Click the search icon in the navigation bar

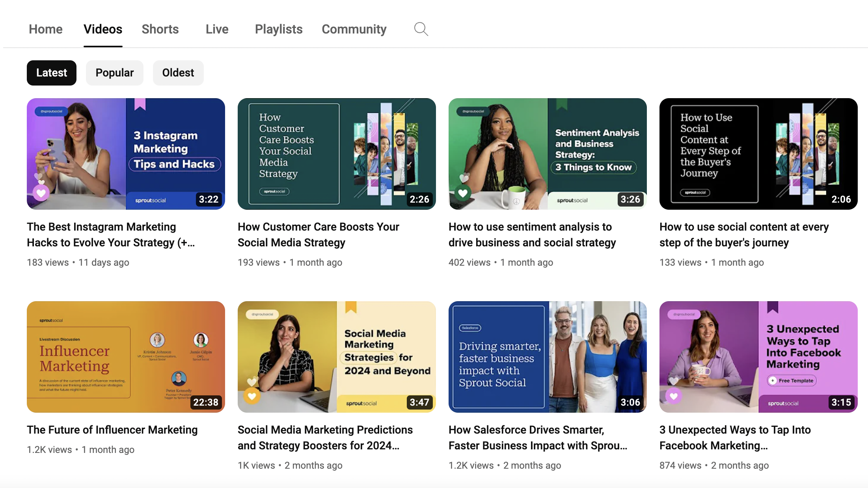(x=420, y=29)
